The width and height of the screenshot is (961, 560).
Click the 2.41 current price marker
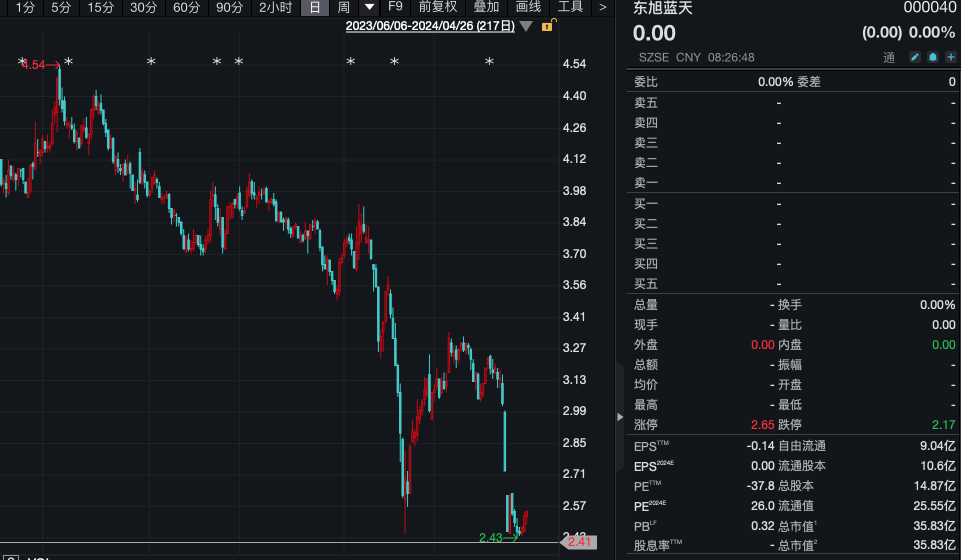[579, 542]
